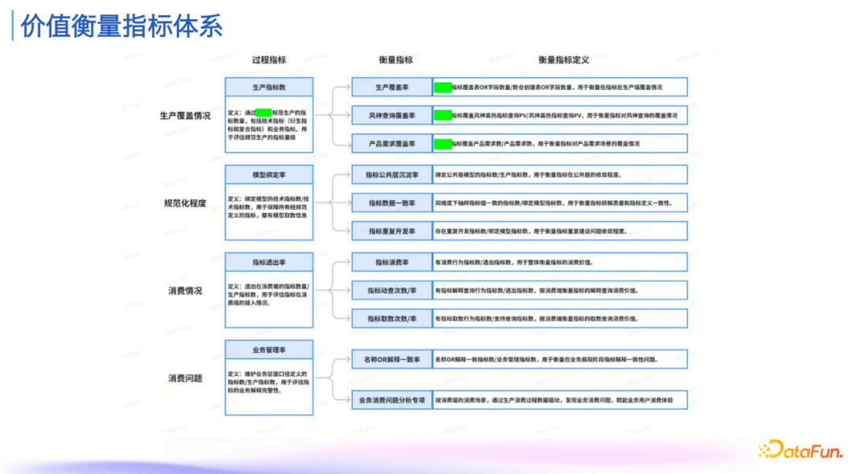Click the 业务管理率 definition text
The height and width of the screenshot is (474, 868).
point(268,382)
